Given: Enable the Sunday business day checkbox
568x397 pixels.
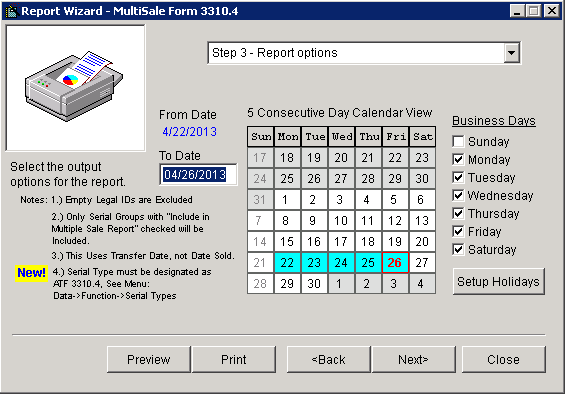Looking at the screenshot, I should pos(458,141).
